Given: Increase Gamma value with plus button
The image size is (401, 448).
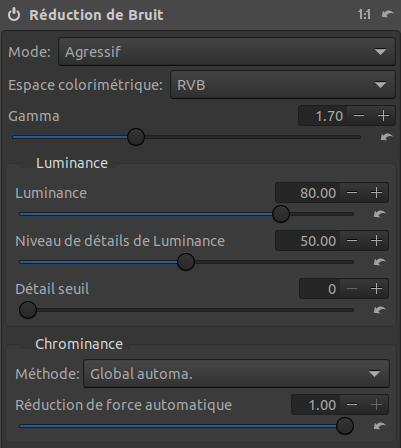Looking at the screenshot, I should click(383, 116).
